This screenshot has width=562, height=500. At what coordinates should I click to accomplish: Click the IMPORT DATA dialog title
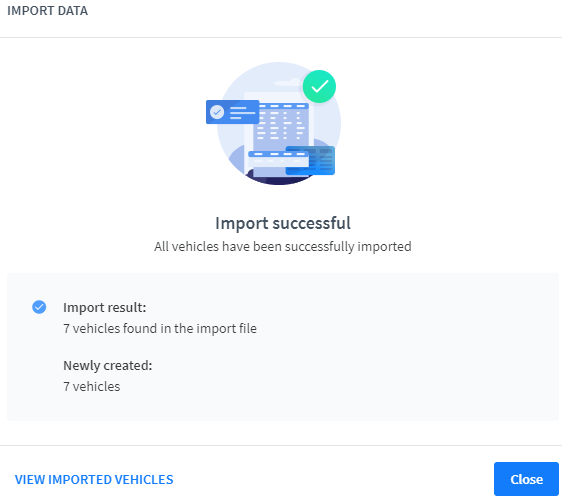[47, 11]
